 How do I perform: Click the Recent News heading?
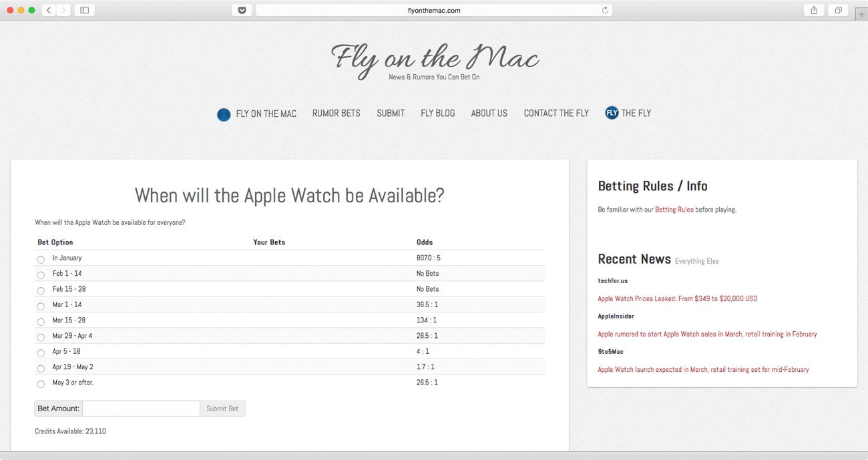coord(634,259)
